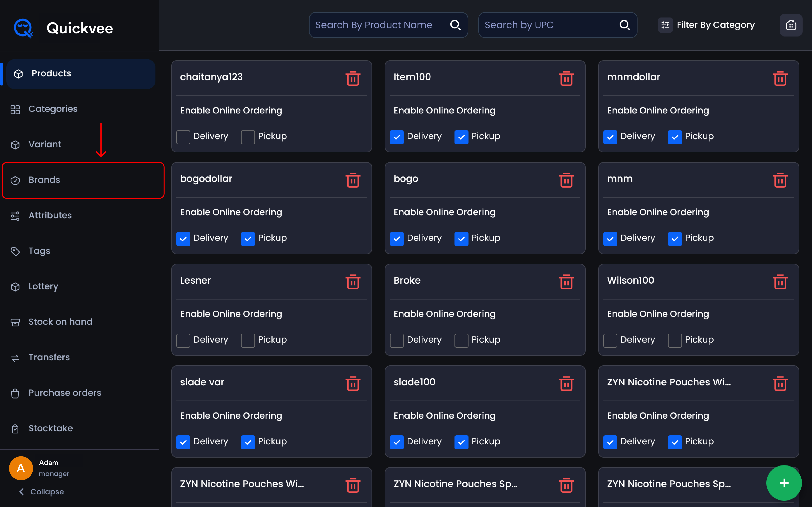Delete the chaitanya123 product with trash icon

pyautogui.click(x=353, y=78)
